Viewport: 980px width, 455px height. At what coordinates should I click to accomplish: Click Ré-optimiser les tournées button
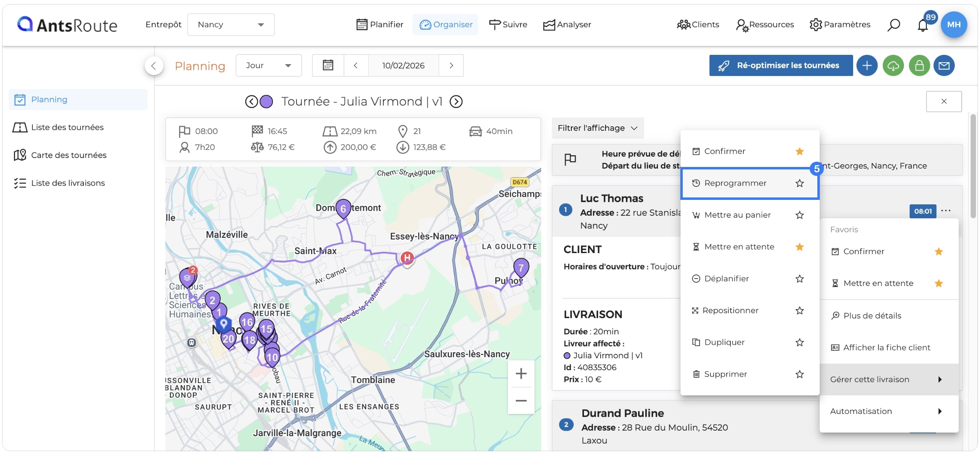(781, 65)
